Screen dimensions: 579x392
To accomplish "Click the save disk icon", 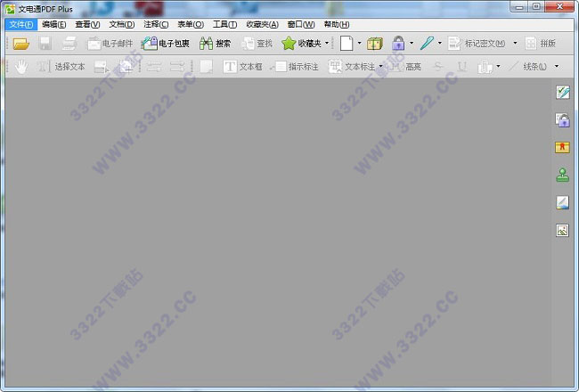I will point(45,44).
